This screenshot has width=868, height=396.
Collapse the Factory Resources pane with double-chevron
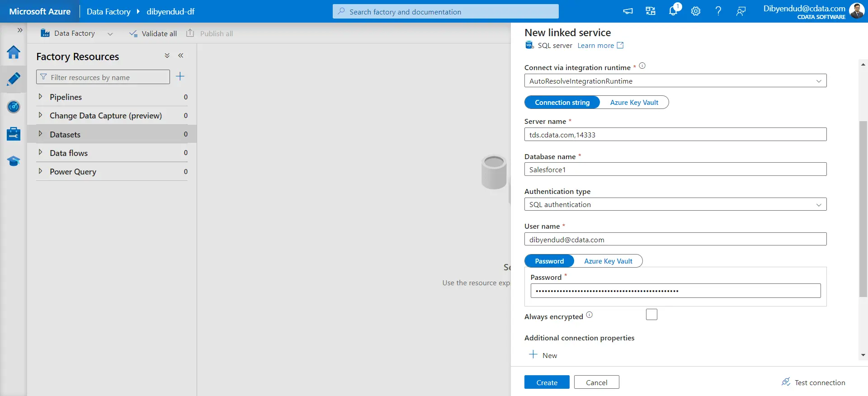[181, 56]
